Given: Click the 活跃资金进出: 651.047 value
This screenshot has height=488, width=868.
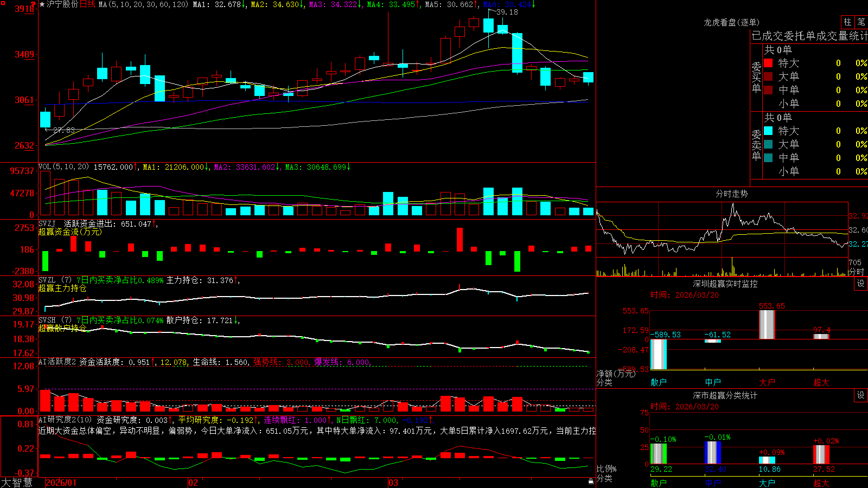Looking at the screenshot, I should (110, 223).
